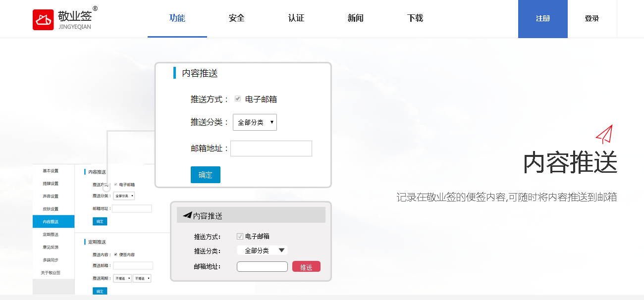Open the 下载 menu item
644x300 pixels.
click(415, 18)
